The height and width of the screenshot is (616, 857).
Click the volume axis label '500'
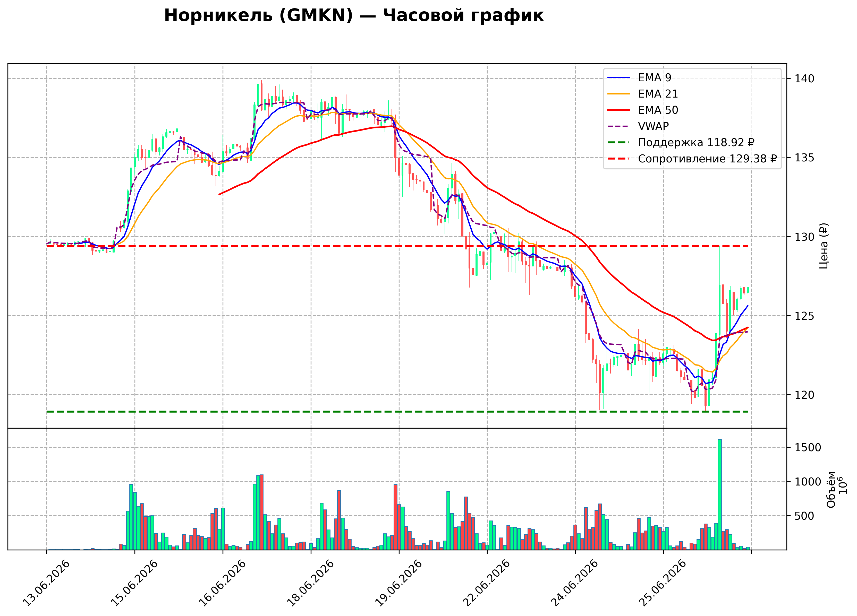click(804, 516)
